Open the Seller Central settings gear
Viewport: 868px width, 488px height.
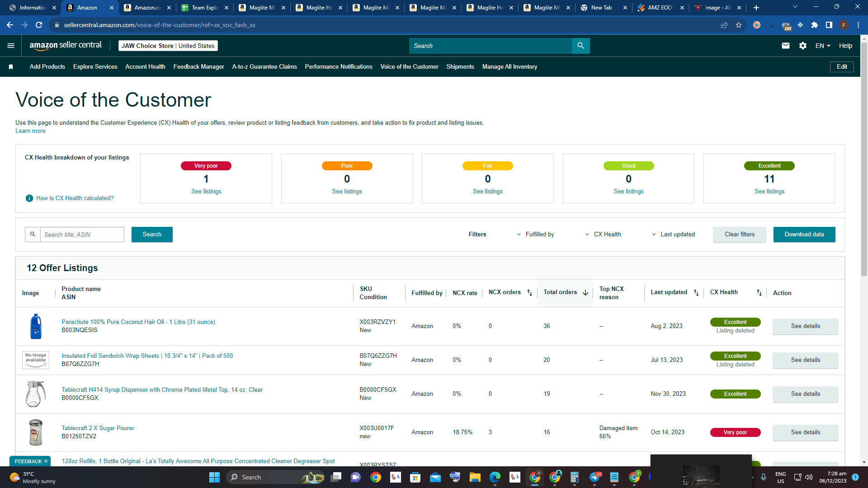803,46
